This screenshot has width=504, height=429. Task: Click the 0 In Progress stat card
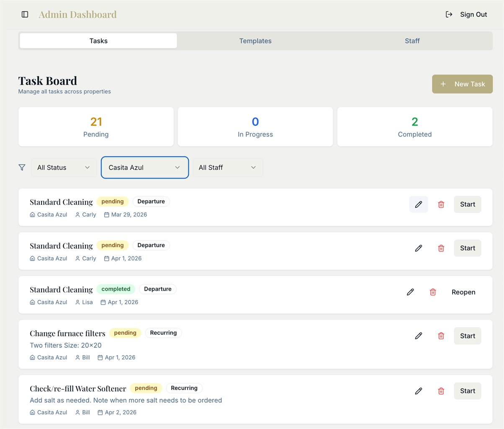pos(255,127)
